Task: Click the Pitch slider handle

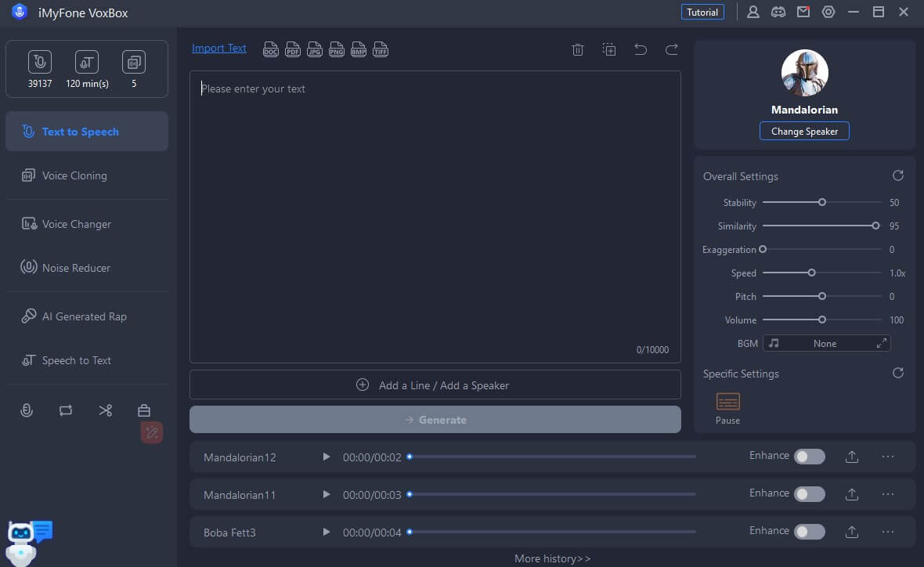Action: 822,297
